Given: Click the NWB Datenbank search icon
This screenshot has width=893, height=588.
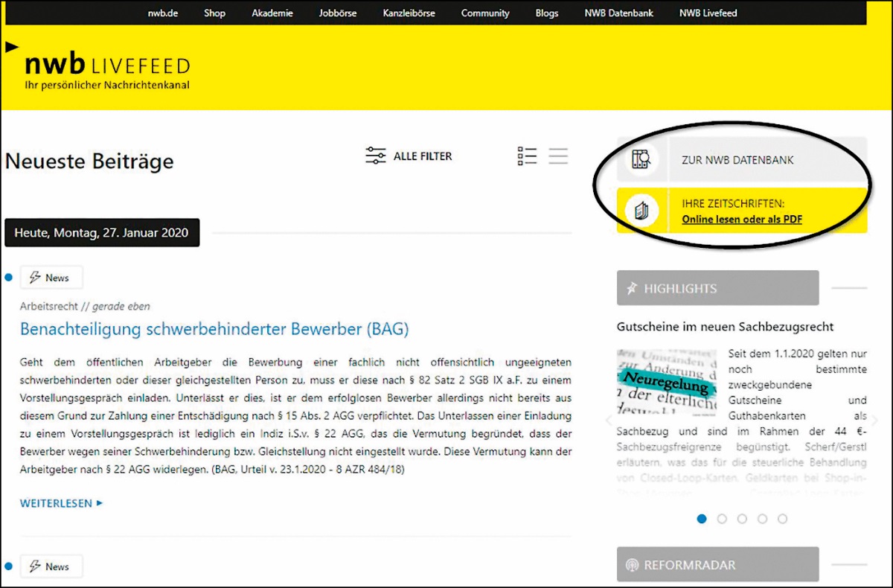Looking at the screenshot, I should (641, 159).
